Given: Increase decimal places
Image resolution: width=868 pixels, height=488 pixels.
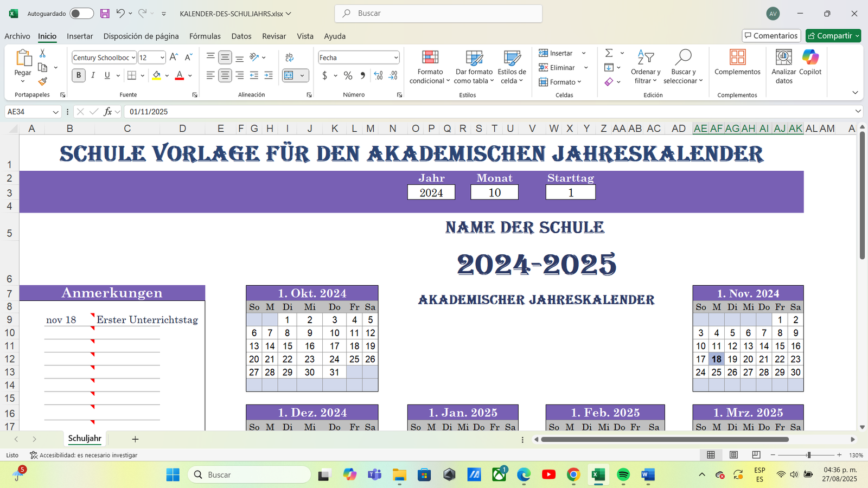Looking at the screenshot, I should pyautogui.click(x=379, y=75).
